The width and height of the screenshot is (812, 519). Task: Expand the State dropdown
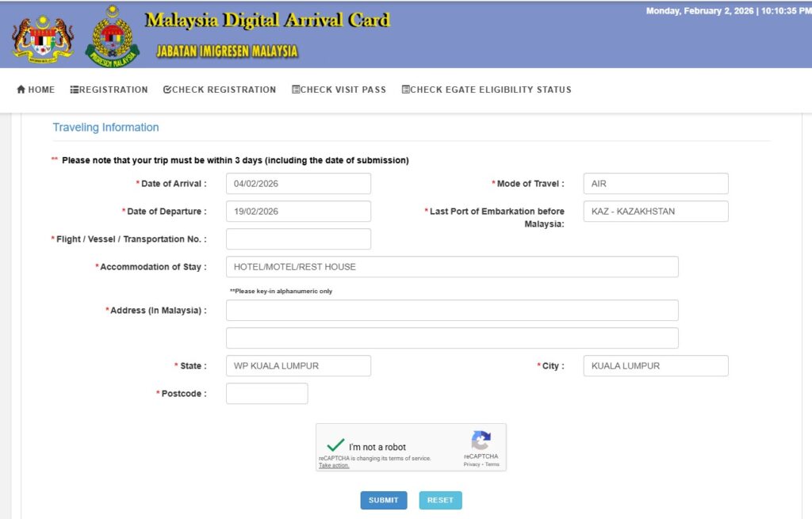298,366
